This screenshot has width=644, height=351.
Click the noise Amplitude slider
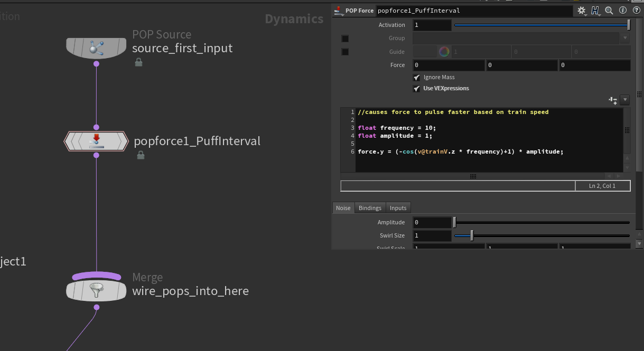(542, 222)
